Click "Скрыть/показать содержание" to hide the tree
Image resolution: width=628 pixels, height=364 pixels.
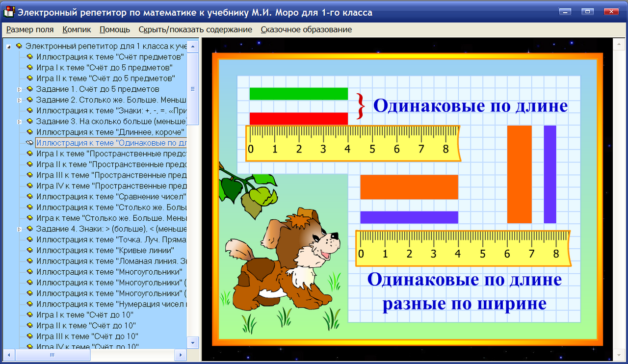(x=195, y=29)
